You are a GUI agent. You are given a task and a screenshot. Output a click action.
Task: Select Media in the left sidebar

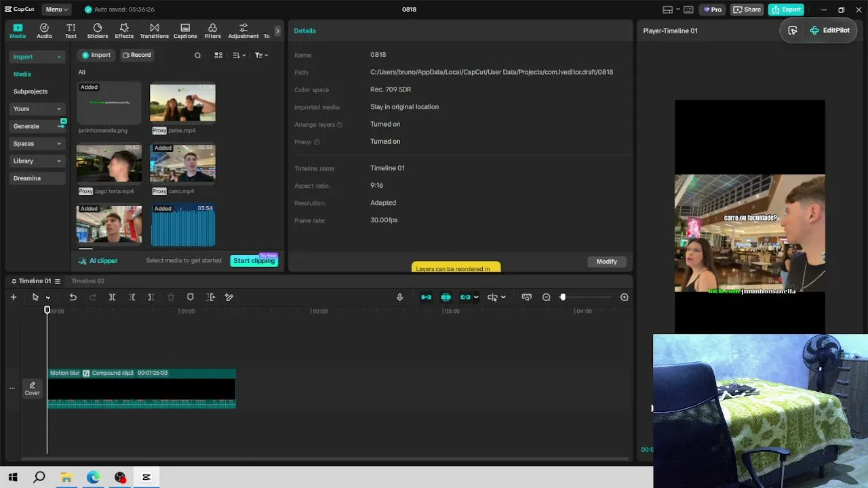click(x=22, y=74)
